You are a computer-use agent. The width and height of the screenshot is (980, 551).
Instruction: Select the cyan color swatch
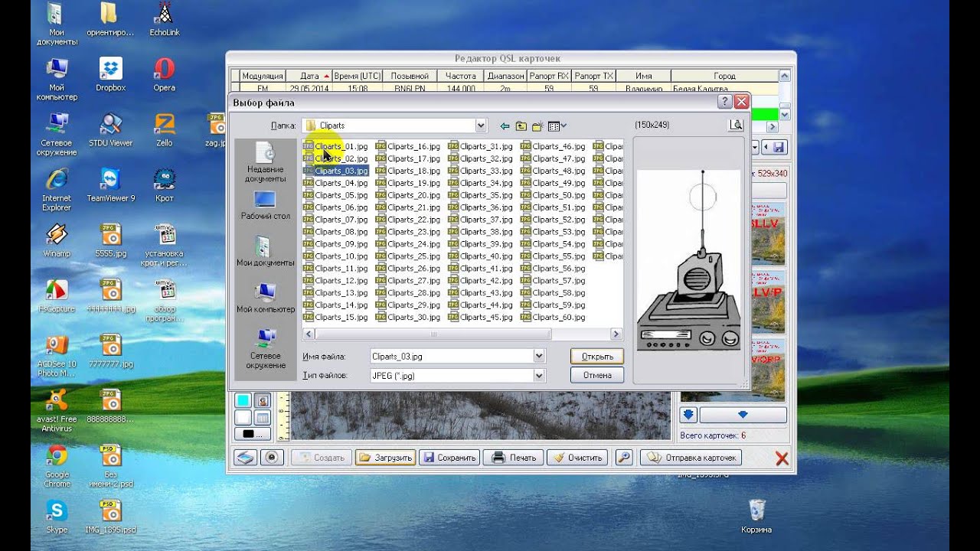[243, 400]
